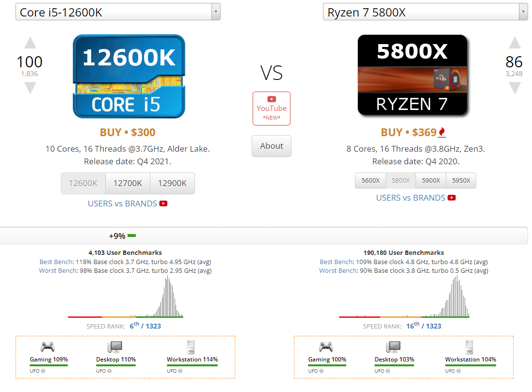Open Core i5-12600K CPU dropdown
Image resolution: width=532 pixels, height=392 pixels.
tap(118, 12)
